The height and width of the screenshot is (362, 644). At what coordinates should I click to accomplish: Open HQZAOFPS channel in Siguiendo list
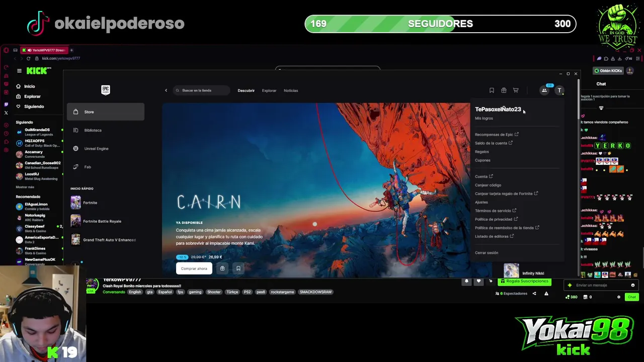coord(38,143)
